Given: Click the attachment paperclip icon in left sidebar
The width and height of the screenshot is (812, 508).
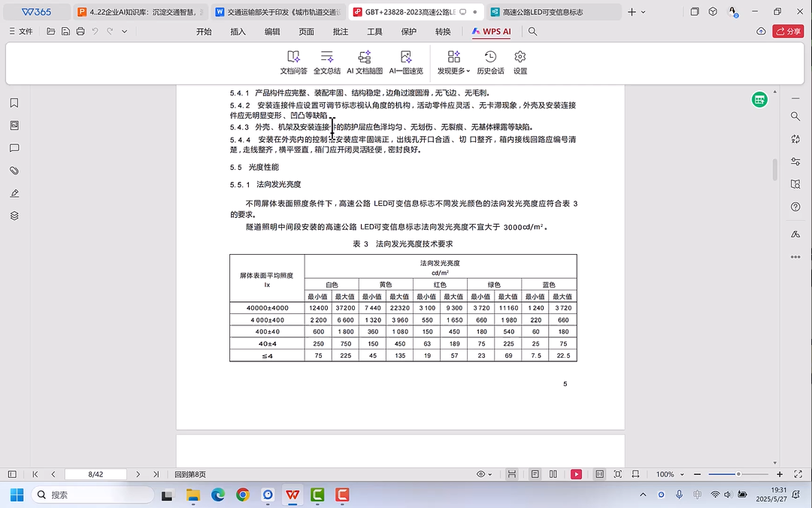Looking at the screenshot, I should coord(14,171).
